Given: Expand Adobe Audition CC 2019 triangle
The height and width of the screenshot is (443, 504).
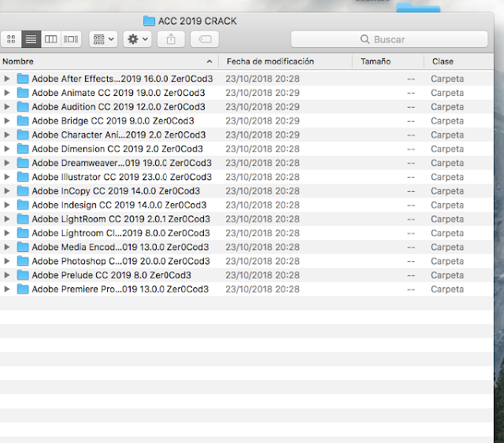Looking at the screenshot, I should pos(7,107).
